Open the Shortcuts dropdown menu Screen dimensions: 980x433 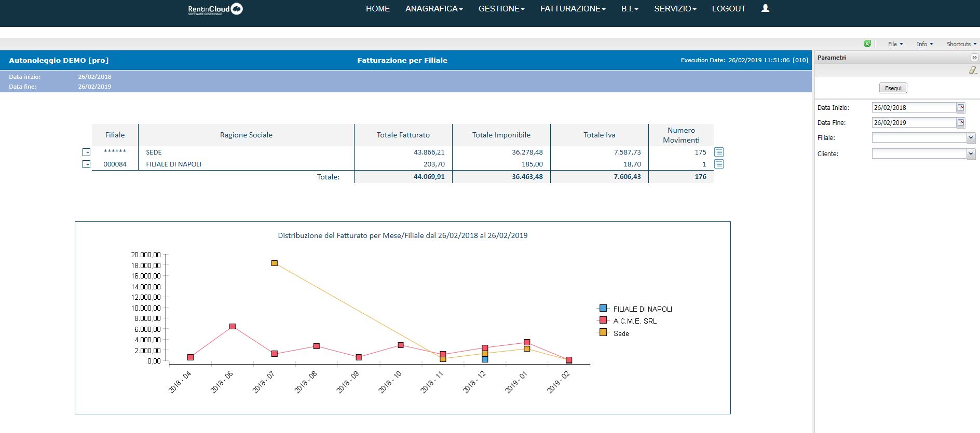point(961,44)
